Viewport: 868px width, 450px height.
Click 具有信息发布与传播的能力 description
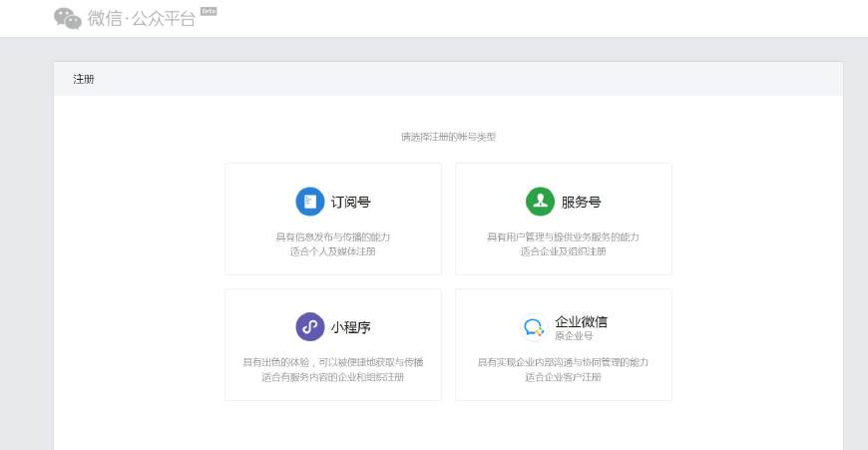[x=333, y=236]
